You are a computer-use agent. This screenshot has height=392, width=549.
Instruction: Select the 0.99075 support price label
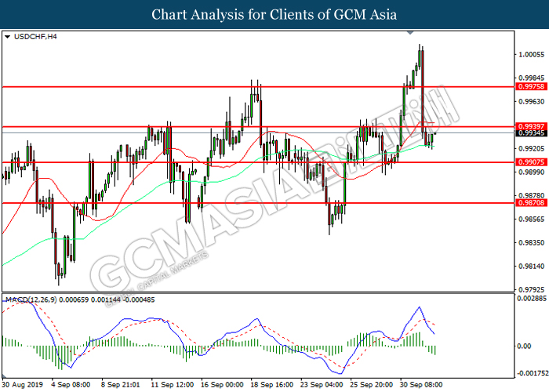(531, 162)
